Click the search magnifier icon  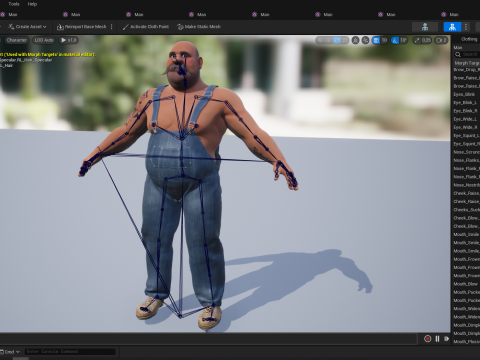pos(458,54)
